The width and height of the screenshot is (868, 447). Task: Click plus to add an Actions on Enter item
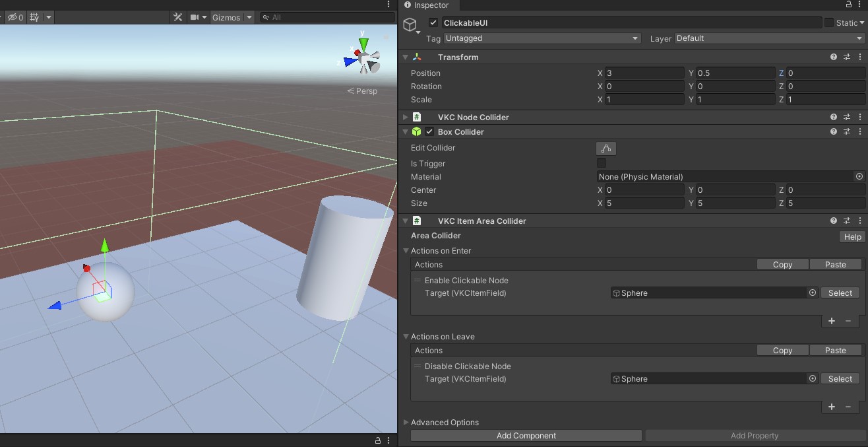pyautogui.click(x=832, y=321)
